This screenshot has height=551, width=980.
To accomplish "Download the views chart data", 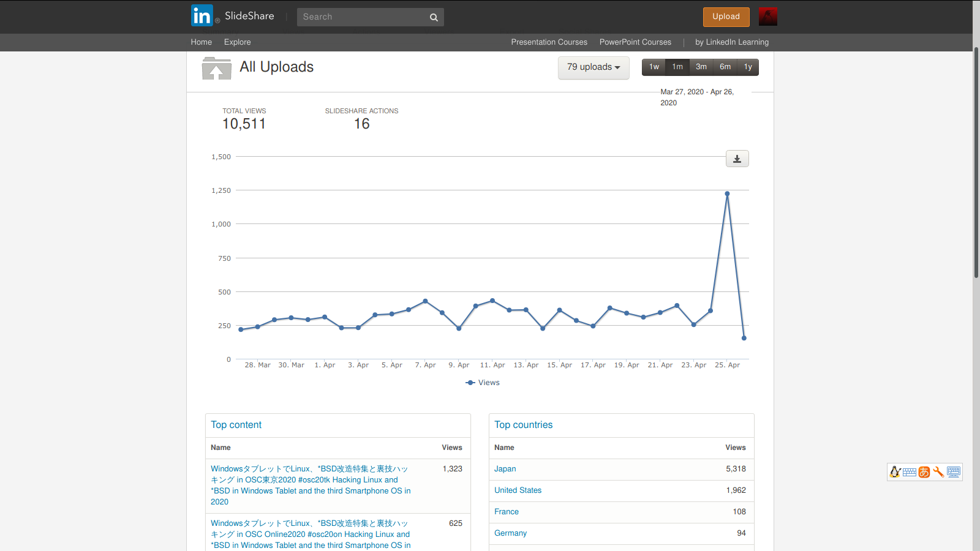I will [x=737, y=159].
